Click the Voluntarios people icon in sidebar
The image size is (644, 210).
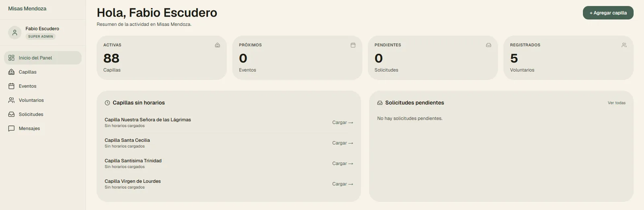[11, 100]
